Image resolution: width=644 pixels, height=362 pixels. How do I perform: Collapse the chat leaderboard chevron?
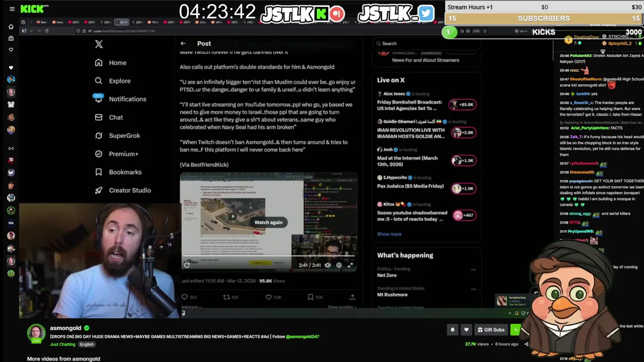(x=603, y=51)
